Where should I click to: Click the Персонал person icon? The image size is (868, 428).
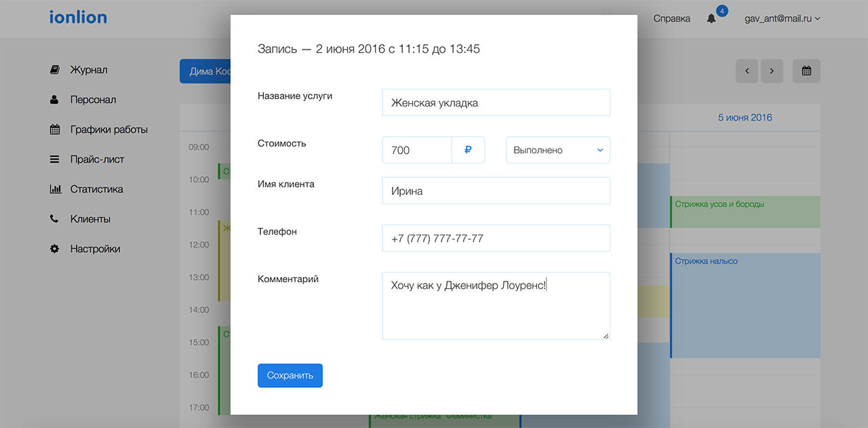(x=55, y=100)
